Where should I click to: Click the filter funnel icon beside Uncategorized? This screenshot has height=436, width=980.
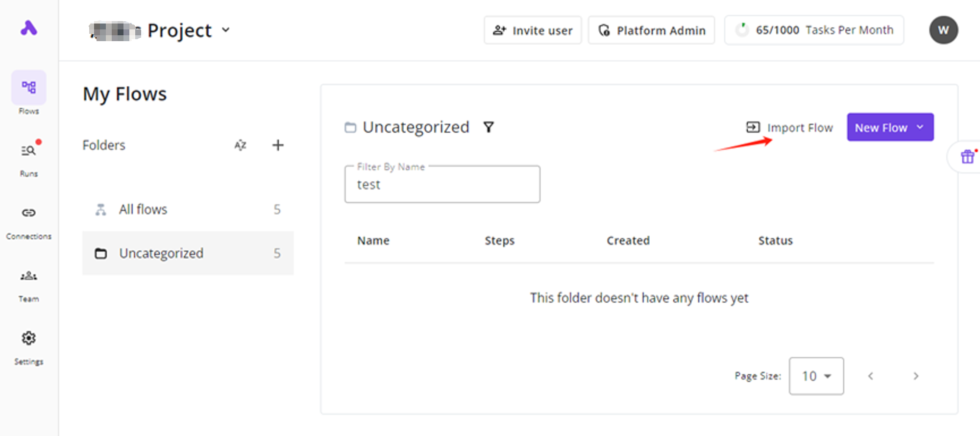[x=489, y=127]
